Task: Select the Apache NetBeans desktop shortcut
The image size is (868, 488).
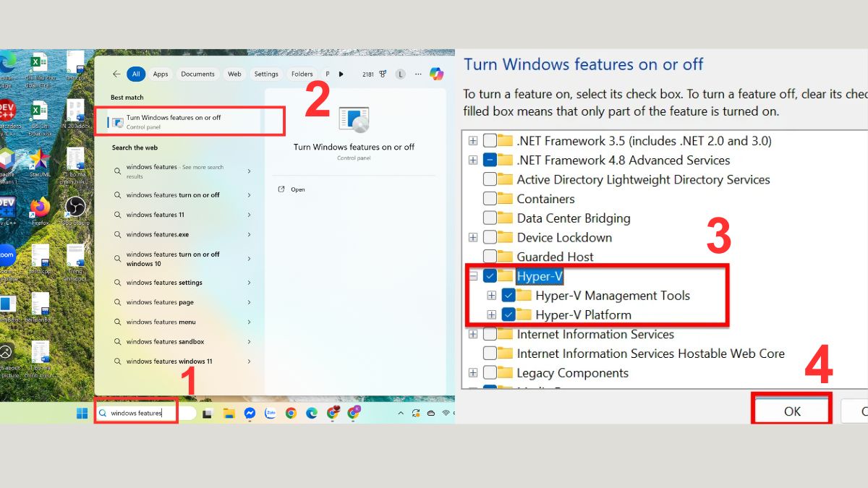Action: click(7, 166)
